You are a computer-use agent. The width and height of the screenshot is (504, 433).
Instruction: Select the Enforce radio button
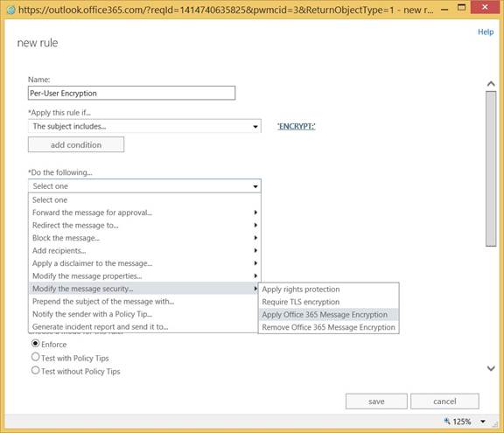click(x=35, y=344)
